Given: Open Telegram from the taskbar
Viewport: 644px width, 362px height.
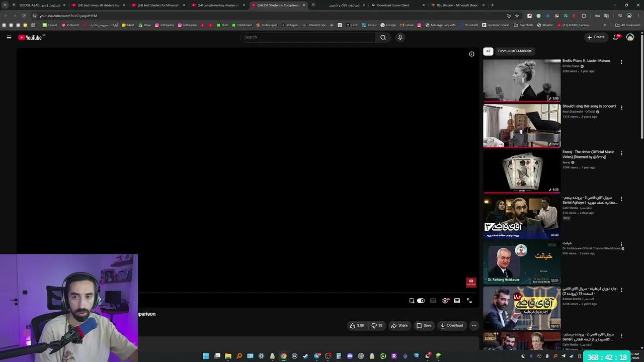Looking at the screenshot, I should coord(317,356).
